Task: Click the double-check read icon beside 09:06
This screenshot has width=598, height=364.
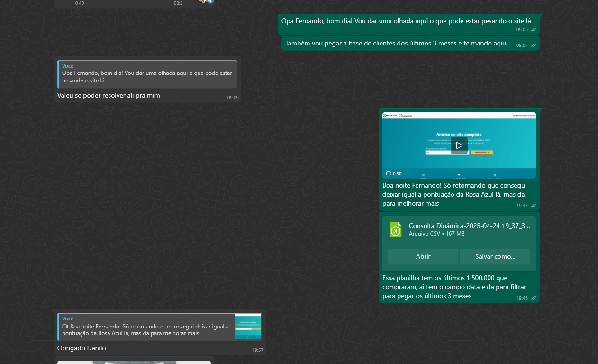Action: pyautogui.click(x=534, y=29)
